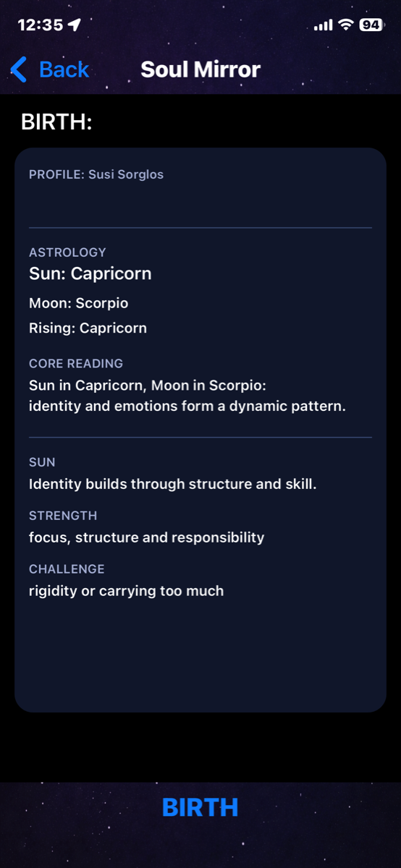Image resolution: width=401 pixels, height=868 pixels.
Task: Tap the 12:35 clock in status bar
Action: (x=40, y=25)
